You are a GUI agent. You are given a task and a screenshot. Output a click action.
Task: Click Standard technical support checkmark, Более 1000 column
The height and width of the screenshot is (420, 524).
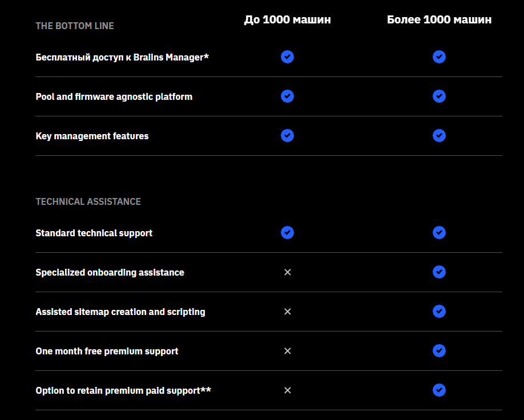pyautogui.click(x=439, y=233)
